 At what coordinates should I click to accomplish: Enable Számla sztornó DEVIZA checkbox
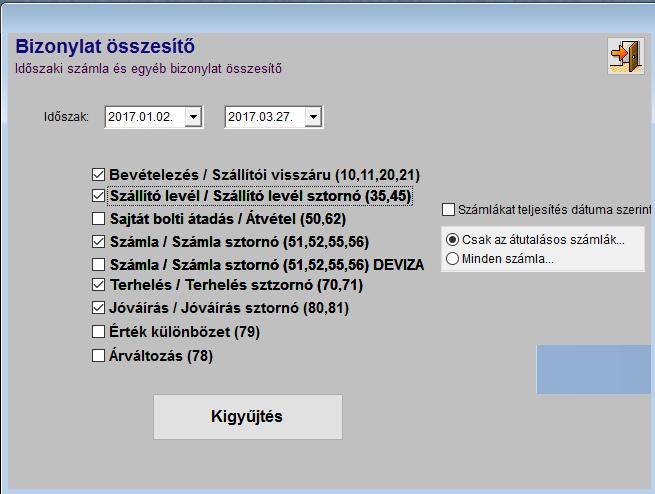(x=98, y=264)
